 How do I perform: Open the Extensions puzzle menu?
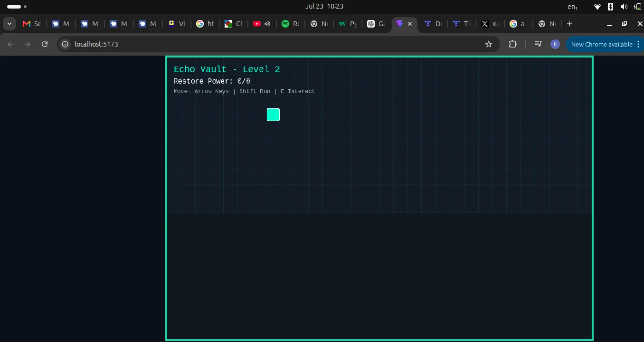(x=512, y=44)
